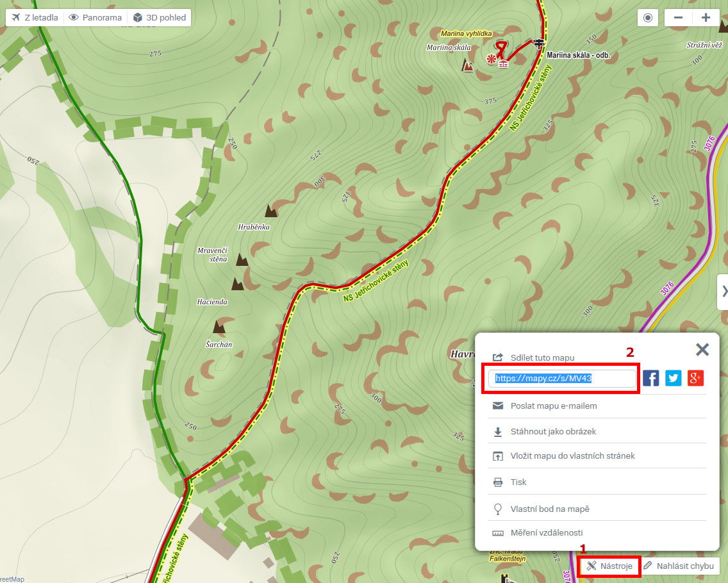Screen dimensions: 728x583
Task: Share map on Facebook icon
Action: 651,378
